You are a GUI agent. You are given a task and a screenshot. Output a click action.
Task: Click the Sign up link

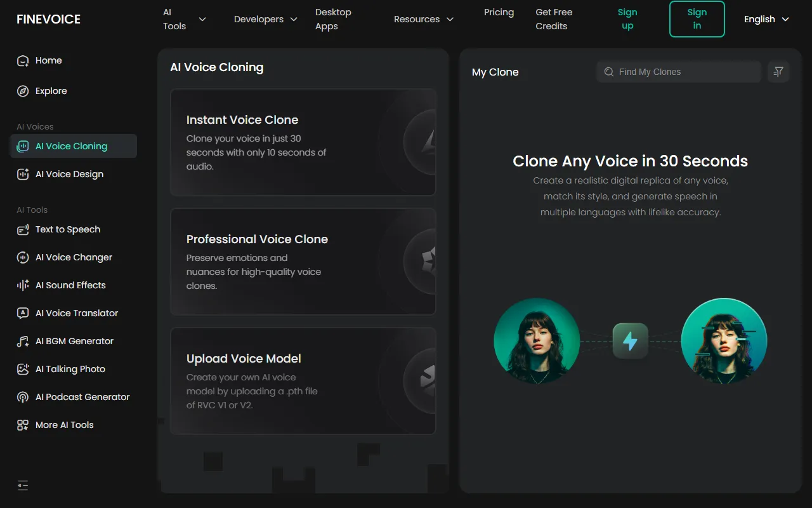click(x=627, y=19)
